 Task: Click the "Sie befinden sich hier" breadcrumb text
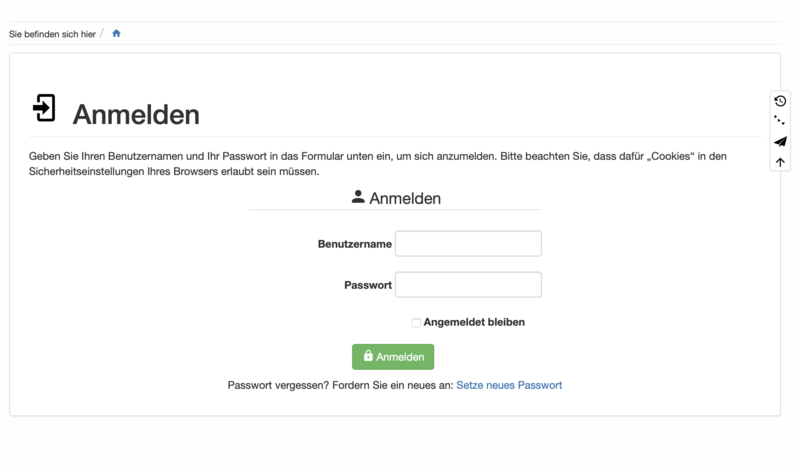click(x=52, y=34)
